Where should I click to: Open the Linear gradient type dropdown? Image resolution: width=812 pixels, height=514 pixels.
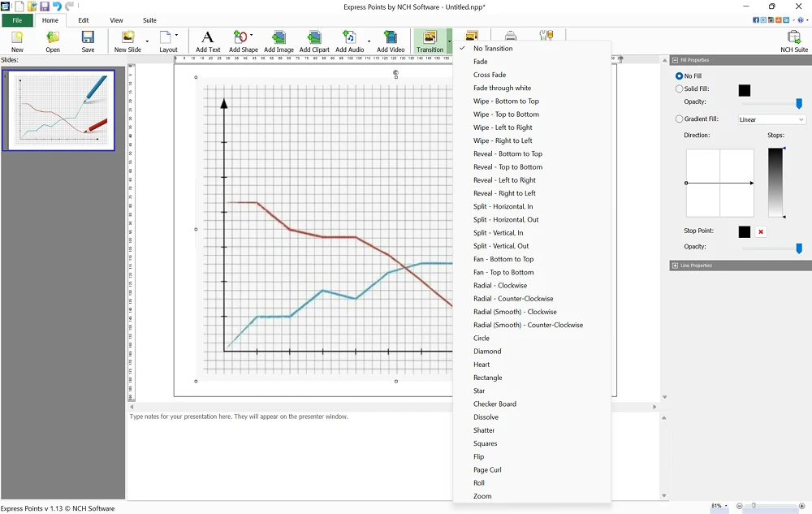tap(771, 120)
